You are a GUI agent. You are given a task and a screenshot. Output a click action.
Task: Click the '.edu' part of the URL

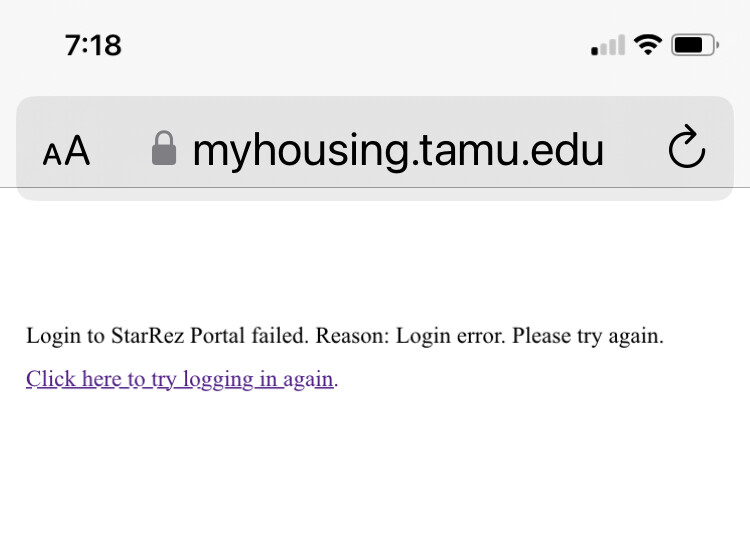(562, 151)
